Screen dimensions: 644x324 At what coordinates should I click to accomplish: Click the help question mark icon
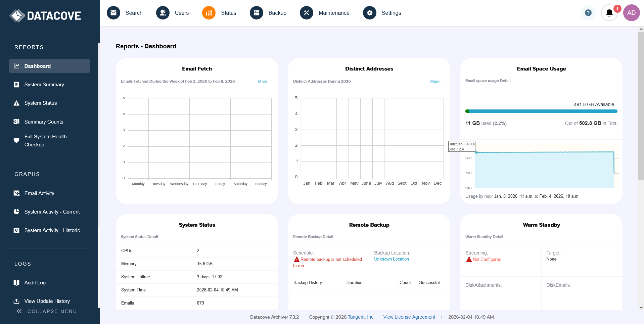click(x=588, y=13)
